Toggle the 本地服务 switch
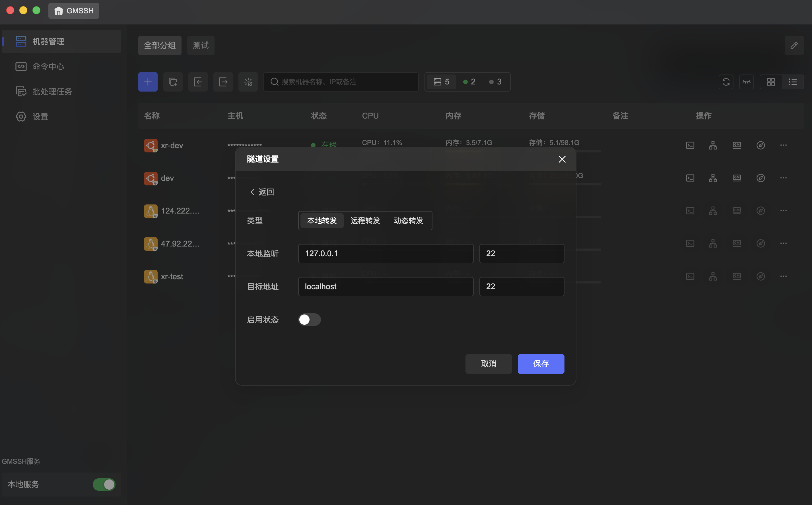Image resolution: width=812 pixels, height=505 pixels. click(x=104, y=484)
